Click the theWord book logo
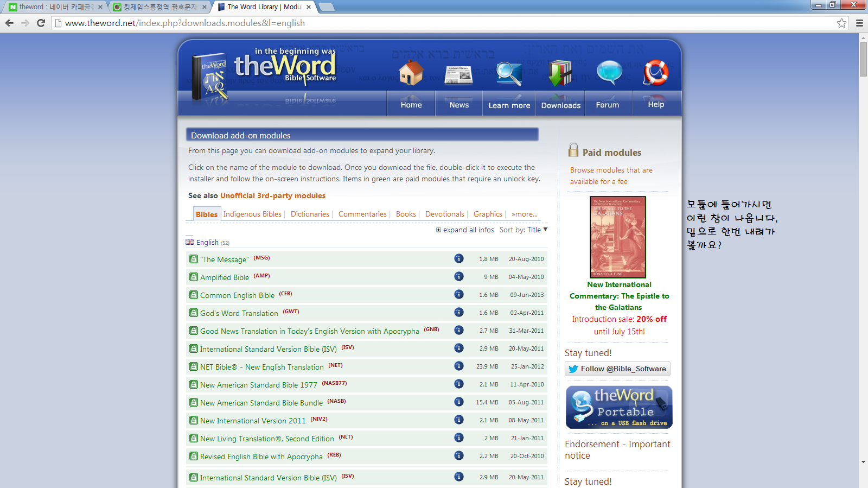The height and width of the screenshot is (488, 868). tap(210, 77)
